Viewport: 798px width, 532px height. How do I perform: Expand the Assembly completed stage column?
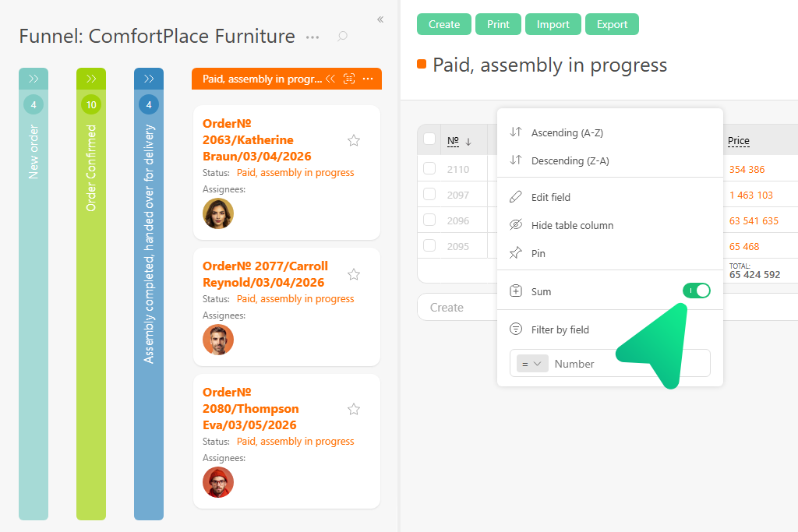pos(149,79)
